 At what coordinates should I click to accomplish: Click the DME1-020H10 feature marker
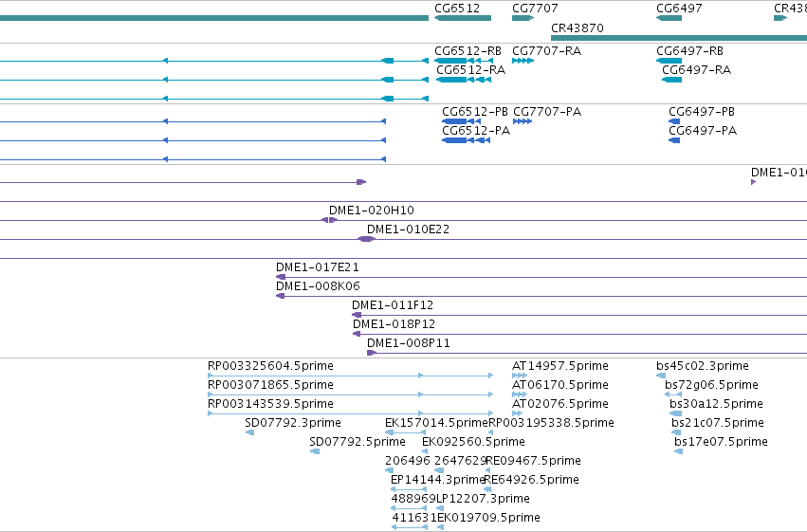click(x=329, y=220)
